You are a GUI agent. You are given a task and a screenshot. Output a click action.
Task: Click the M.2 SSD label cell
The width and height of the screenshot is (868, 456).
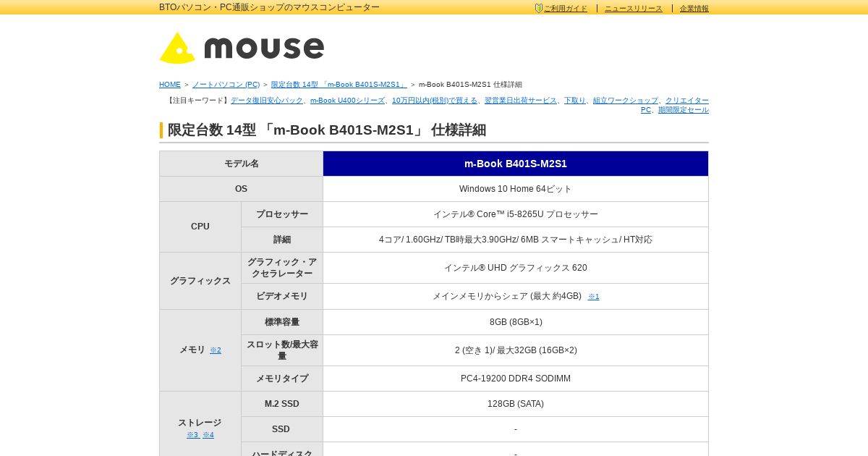(282, 404)
